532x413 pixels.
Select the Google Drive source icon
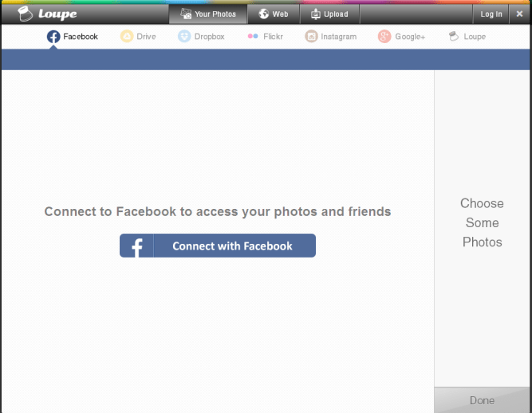point(127,37)
